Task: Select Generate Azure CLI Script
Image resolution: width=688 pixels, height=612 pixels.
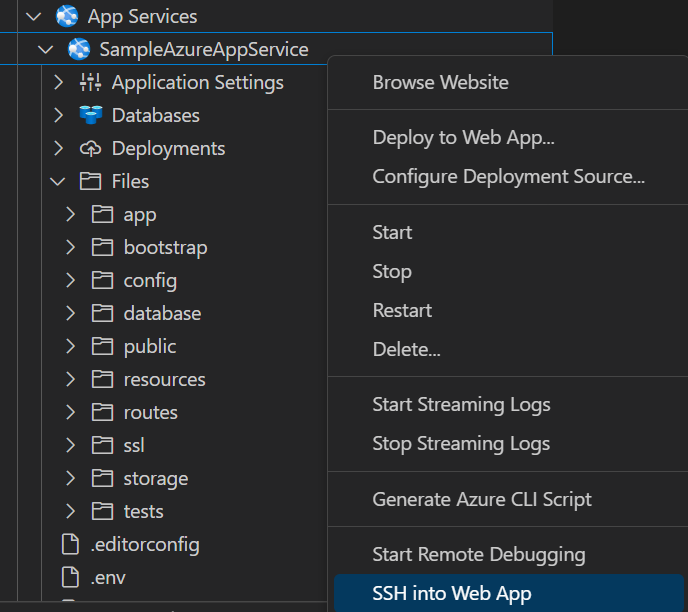Action: point(482,499)
